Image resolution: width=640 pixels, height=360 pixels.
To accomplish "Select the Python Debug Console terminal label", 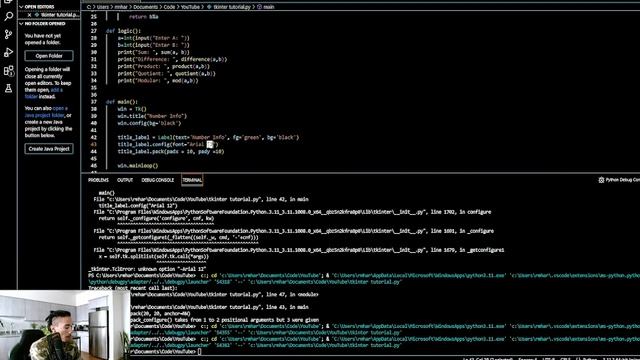I will pyautogui.click(x=622, y=180).
